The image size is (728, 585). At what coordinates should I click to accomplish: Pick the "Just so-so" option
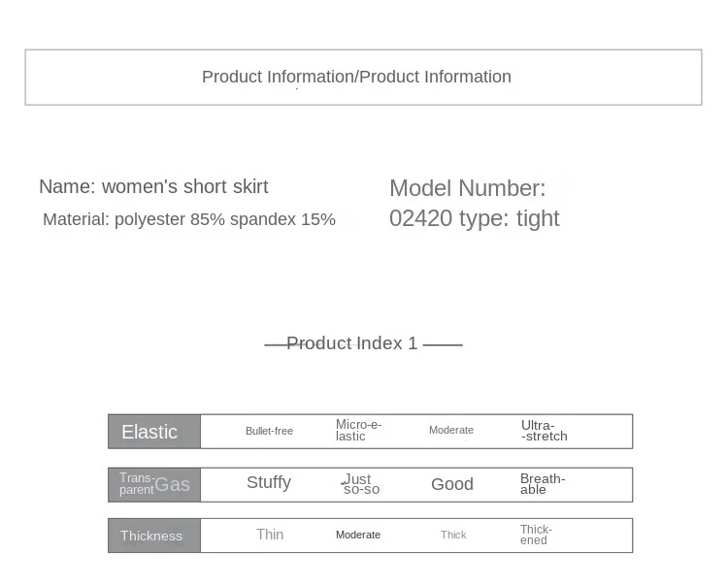[360, 484]
